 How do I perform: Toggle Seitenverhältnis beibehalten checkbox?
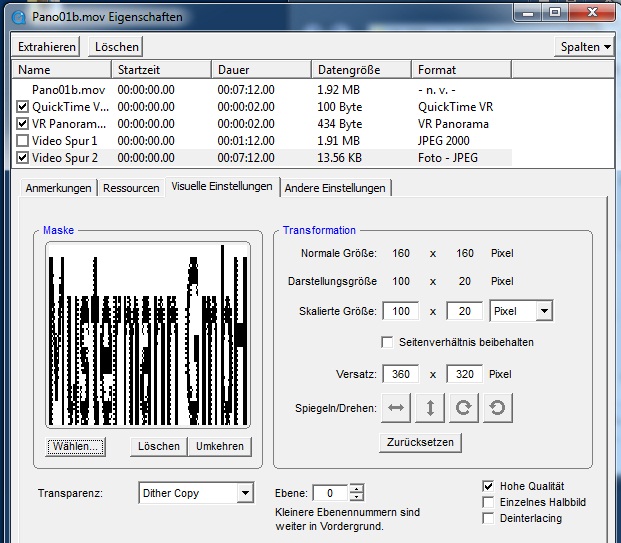[386, 342]
